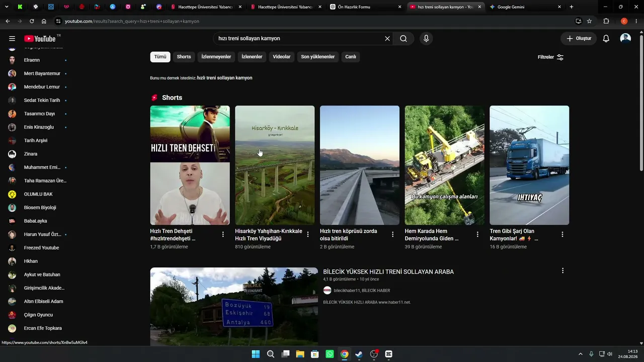Select the Canlı filter chip
Viewport: 644px width, 362px height.
[x=351, y=57]
